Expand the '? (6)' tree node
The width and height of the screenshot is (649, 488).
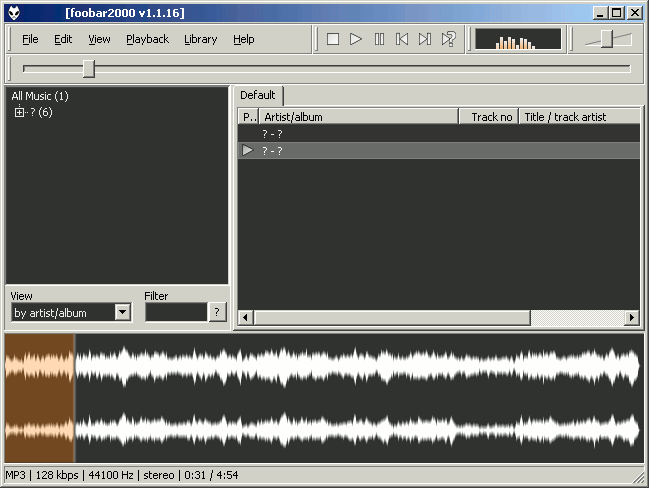point(19,112)
